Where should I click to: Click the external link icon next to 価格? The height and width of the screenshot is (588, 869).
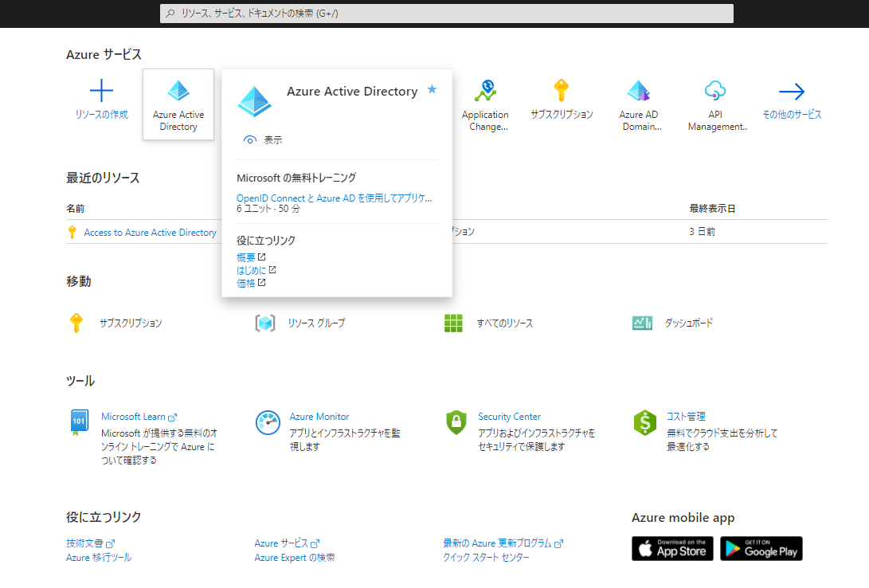coord(261,283)
